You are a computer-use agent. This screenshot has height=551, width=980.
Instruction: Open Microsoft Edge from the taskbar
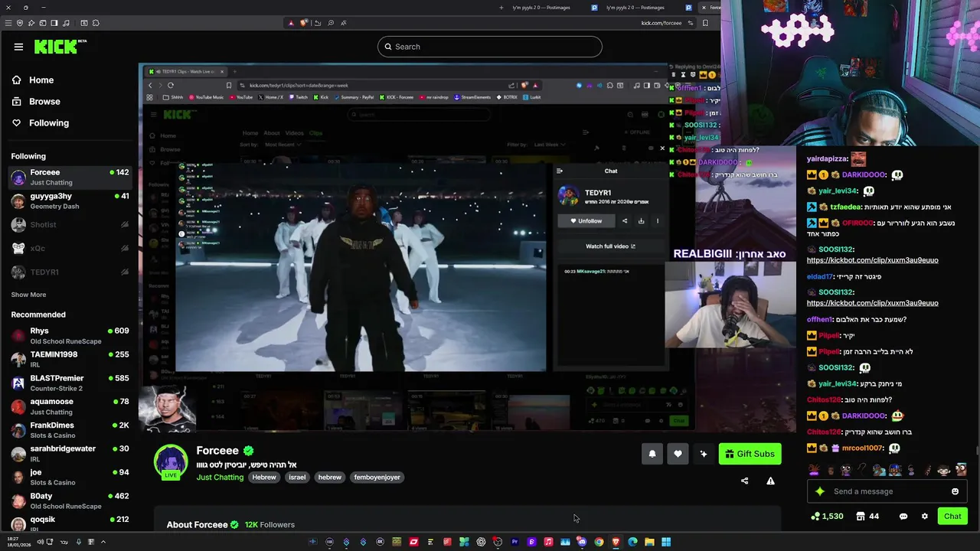(632, 542)
